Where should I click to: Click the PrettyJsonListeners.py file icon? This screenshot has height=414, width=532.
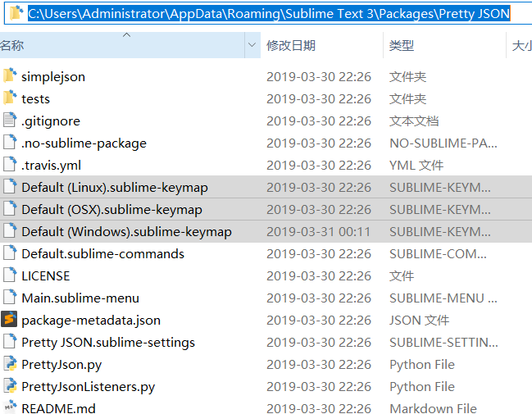click(x=10, y=386)
